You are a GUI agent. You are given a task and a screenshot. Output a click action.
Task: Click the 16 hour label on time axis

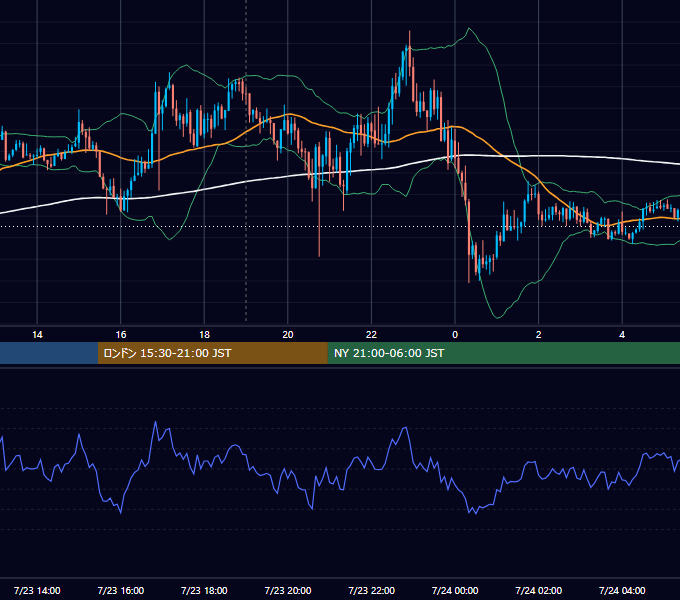click(121, 335)
